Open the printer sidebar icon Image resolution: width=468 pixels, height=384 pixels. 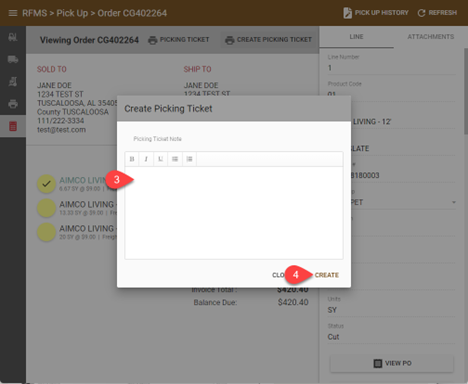pyautogui.click(x=13, y=104)
